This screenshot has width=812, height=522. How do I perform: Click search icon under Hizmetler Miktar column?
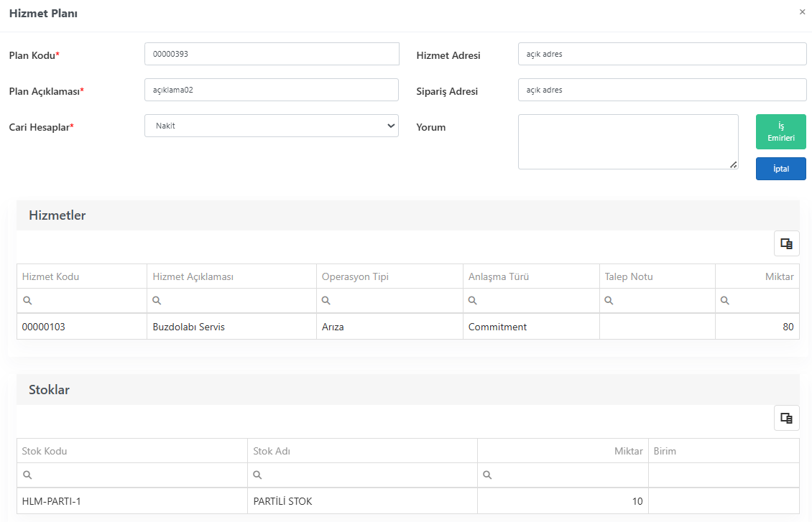pyautogui.click(x=725, y=301)
